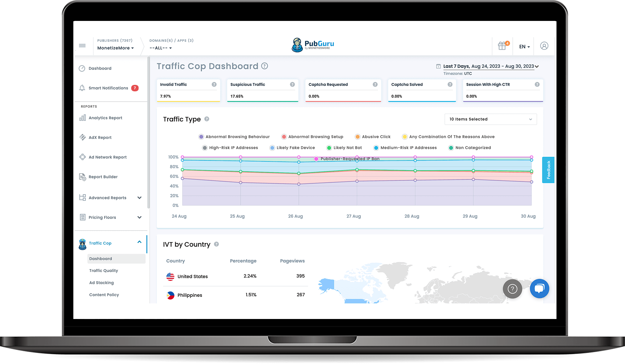Image resolution: width=625 pixels, height=364 pixels.
Task: Click the Report Builder icon
Action: [x=82, y=177]
